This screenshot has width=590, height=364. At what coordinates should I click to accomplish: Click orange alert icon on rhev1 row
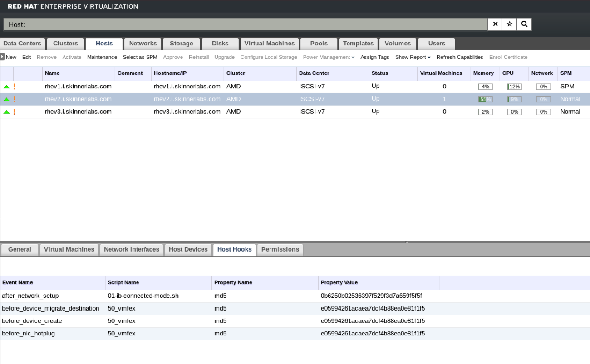tap(14, 87)
